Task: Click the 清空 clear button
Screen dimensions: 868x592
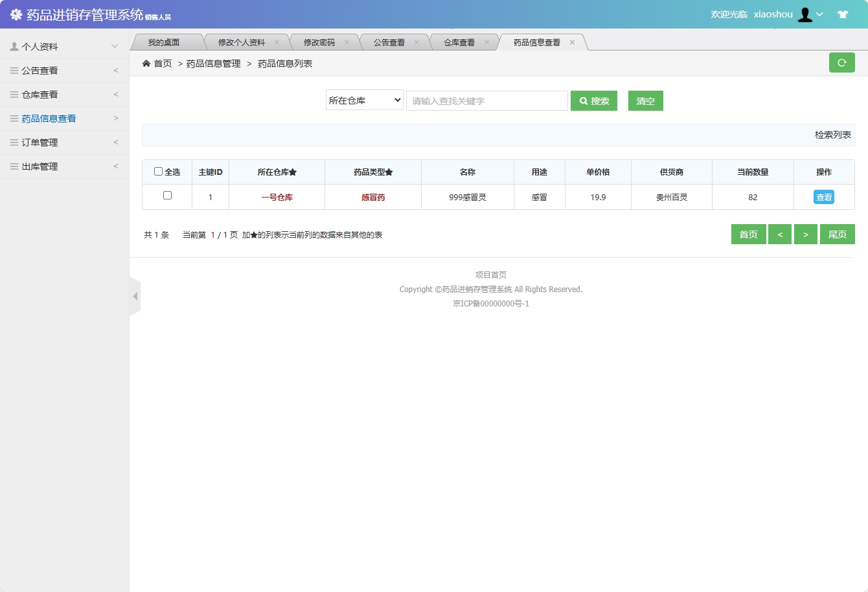Action: tap(645, 100)
